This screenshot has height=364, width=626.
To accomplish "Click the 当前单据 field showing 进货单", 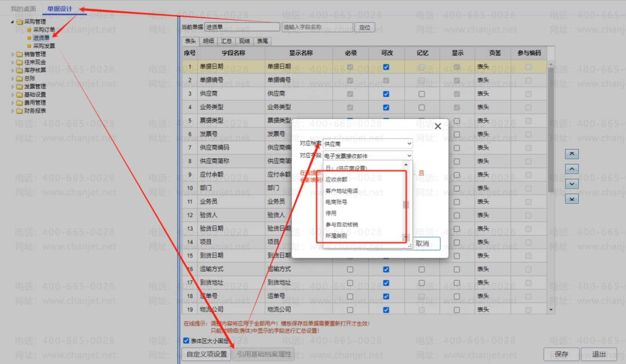I will pyautogui.click(x=242, y=27).
